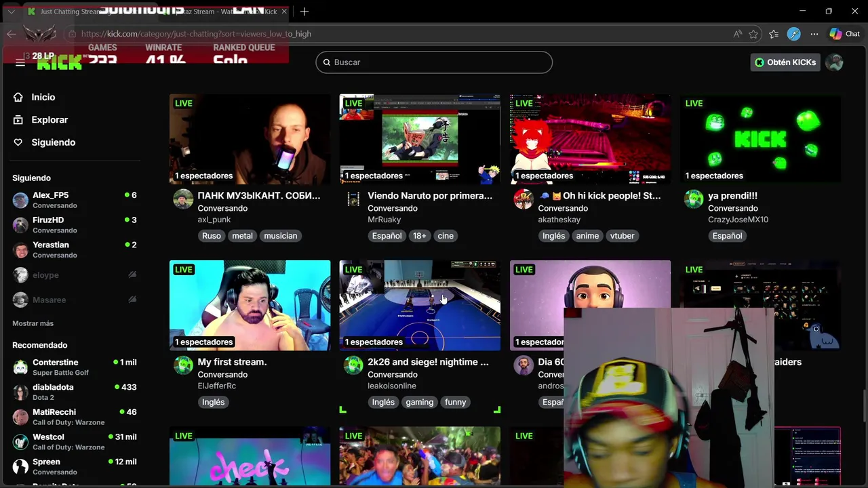Screen dimensions: 868x488
Task: Go back with browser back arrow
Action: [x=12, y=34]
